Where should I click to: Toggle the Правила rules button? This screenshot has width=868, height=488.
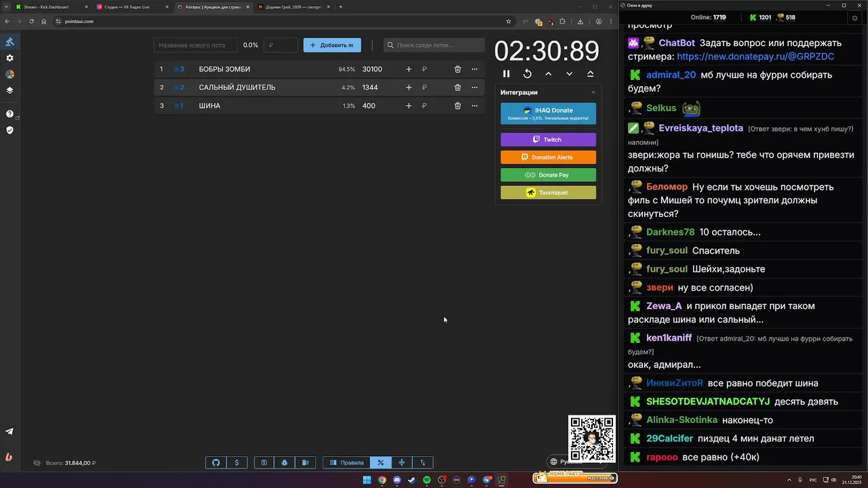pos(347,463)
